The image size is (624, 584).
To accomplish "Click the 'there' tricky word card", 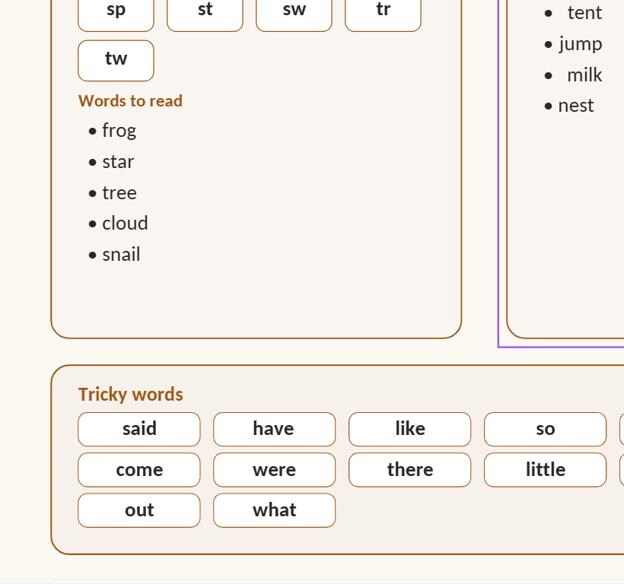I will (410, 470).
